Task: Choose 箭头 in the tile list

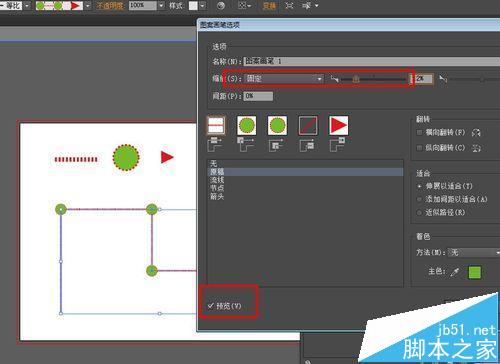Action: (305, 196)
